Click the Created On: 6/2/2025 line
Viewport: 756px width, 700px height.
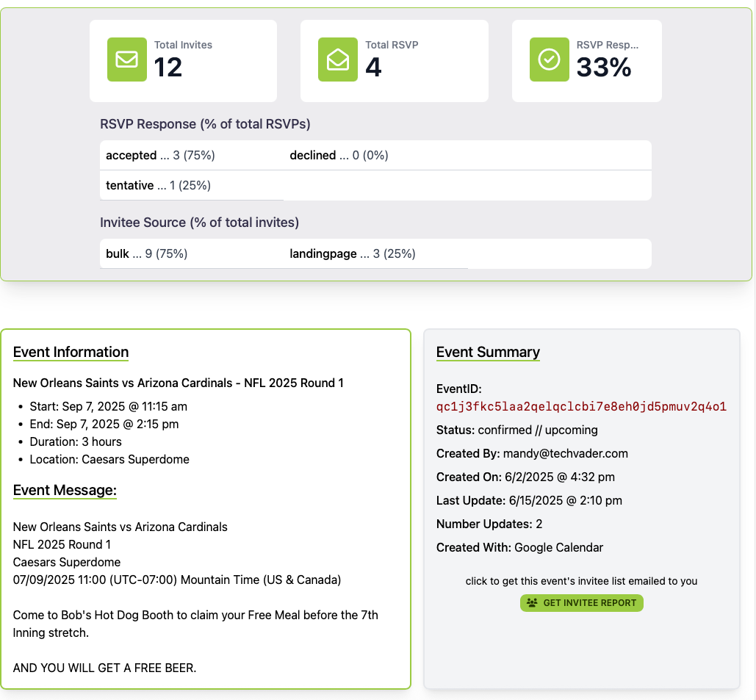[x=525, y=477]
